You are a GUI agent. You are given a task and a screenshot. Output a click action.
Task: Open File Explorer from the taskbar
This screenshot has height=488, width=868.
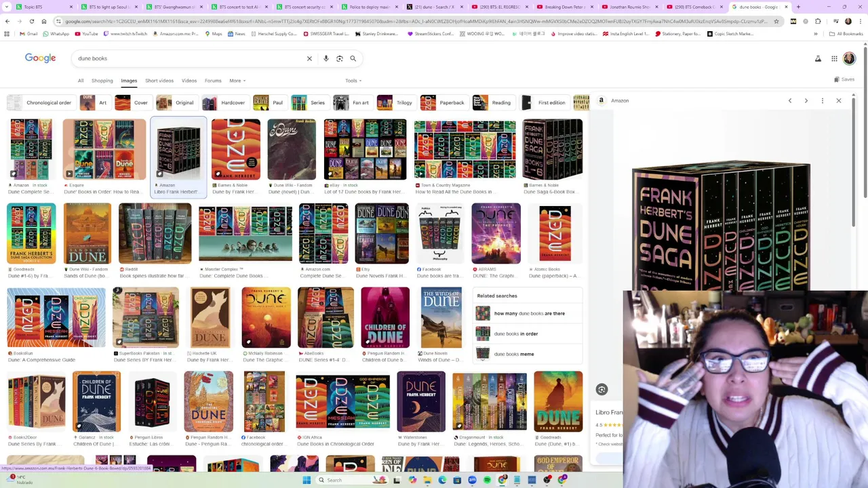tap(427, 480)
